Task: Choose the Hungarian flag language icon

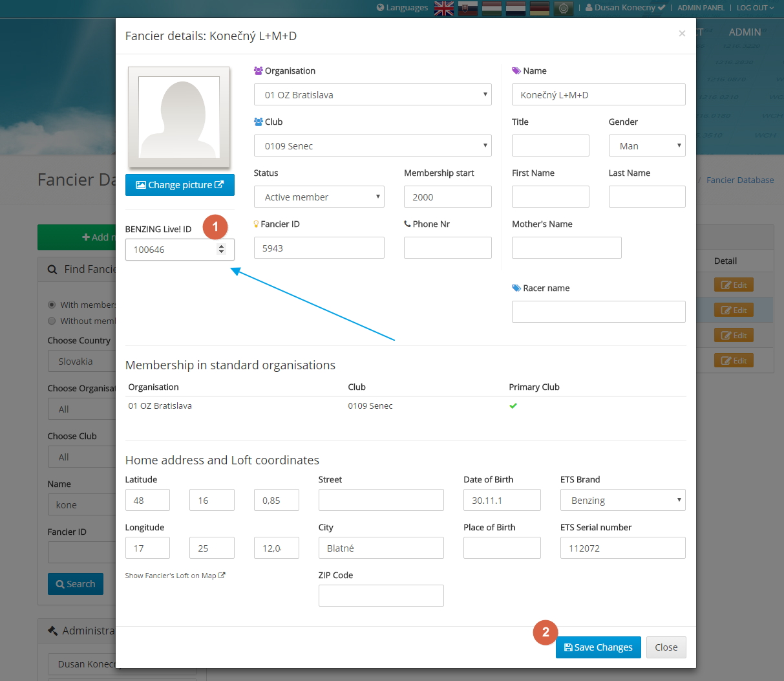Action: click(x=492, y=8)
